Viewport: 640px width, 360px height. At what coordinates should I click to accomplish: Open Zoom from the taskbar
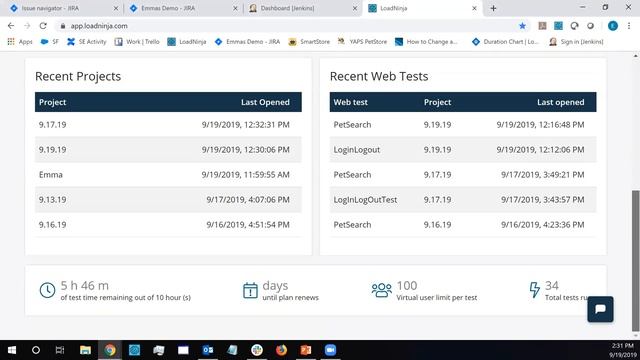pyautogui.click(x=330, y=350)
